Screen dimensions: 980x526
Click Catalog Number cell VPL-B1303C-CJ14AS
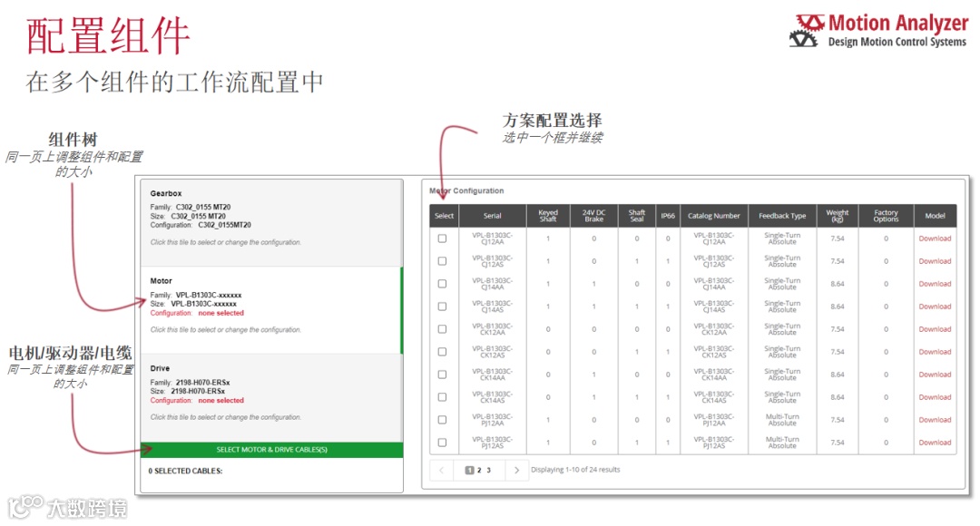(714, 307)
